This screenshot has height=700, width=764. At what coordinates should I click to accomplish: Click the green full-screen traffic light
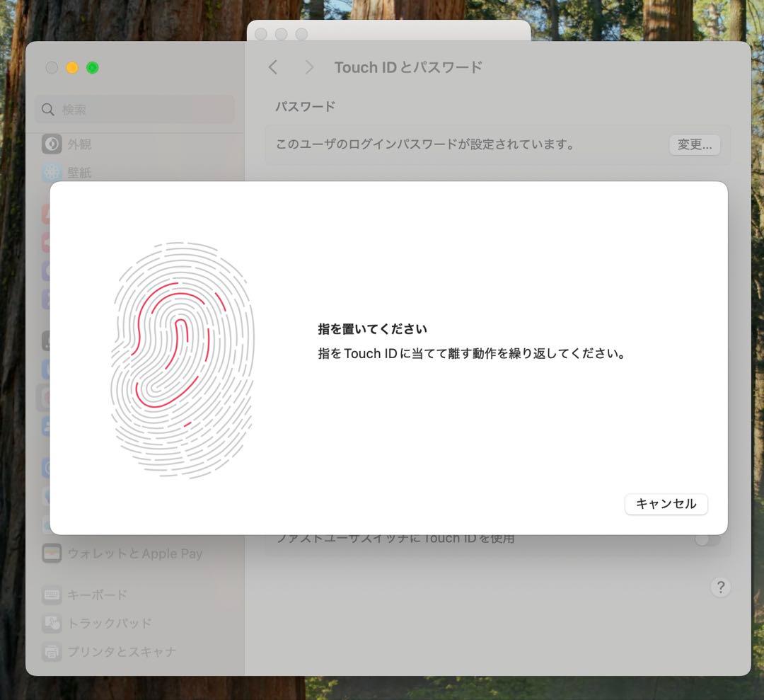coord(91,67)
